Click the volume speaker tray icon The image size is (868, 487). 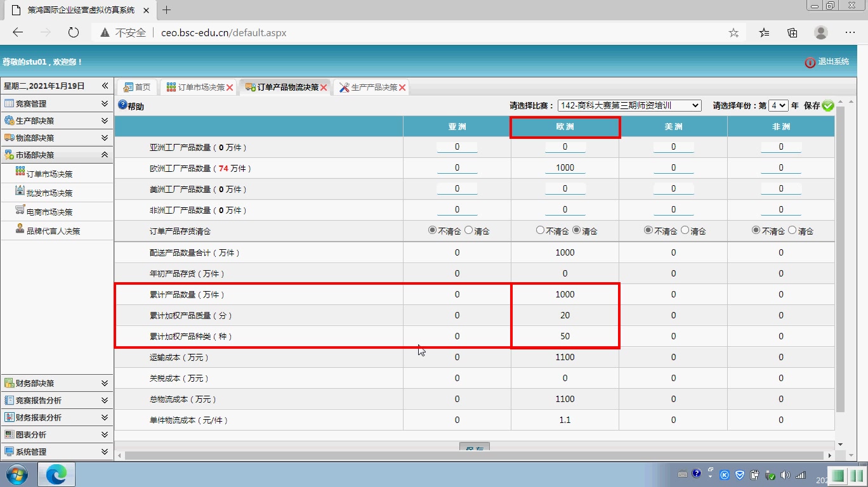click(x=785, y=475)
